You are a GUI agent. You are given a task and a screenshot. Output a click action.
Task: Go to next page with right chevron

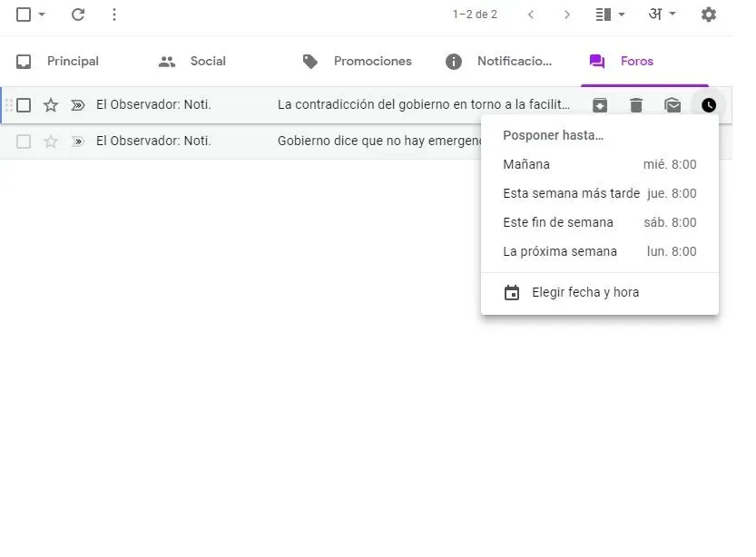(567, 15)
